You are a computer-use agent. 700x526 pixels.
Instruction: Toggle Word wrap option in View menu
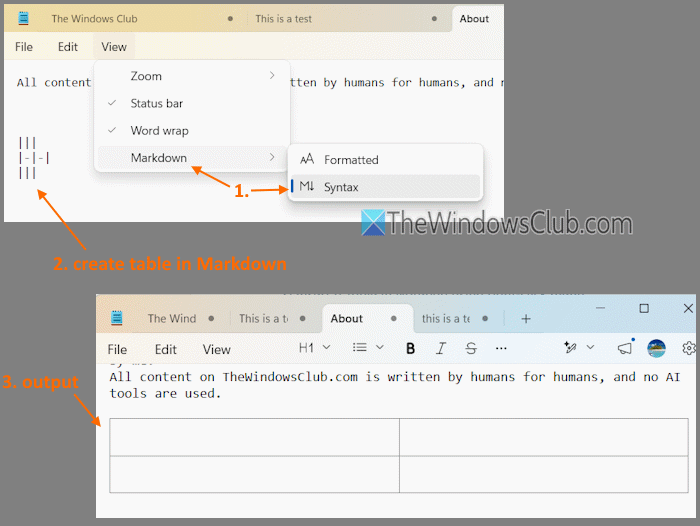(192, 131)
